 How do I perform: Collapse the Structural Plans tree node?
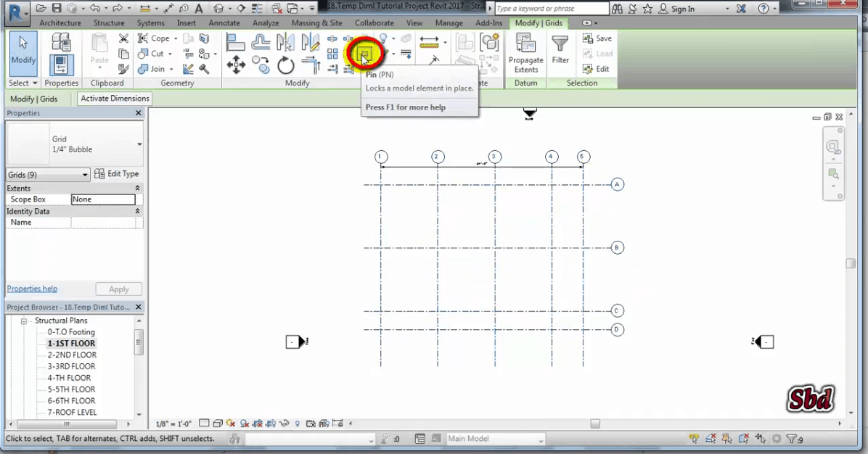click(23, 321)
